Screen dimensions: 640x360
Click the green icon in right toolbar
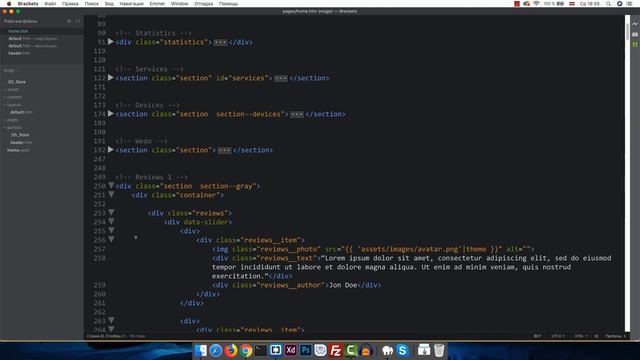(635, 44)
